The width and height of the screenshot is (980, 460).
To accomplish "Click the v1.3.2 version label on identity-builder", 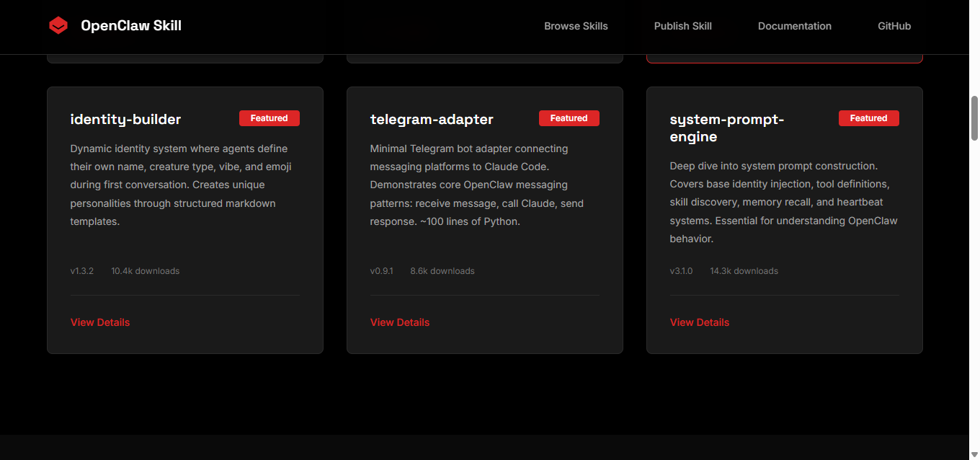I will pos(82,271).
